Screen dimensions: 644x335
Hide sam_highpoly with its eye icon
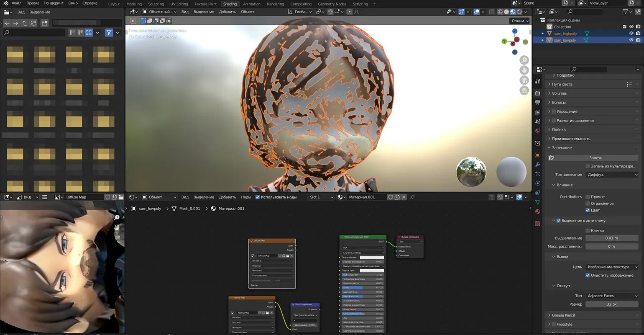tap(631, 33)
